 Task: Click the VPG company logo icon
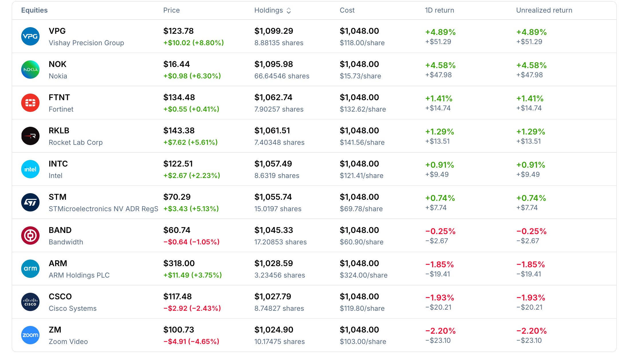(30, 36)
